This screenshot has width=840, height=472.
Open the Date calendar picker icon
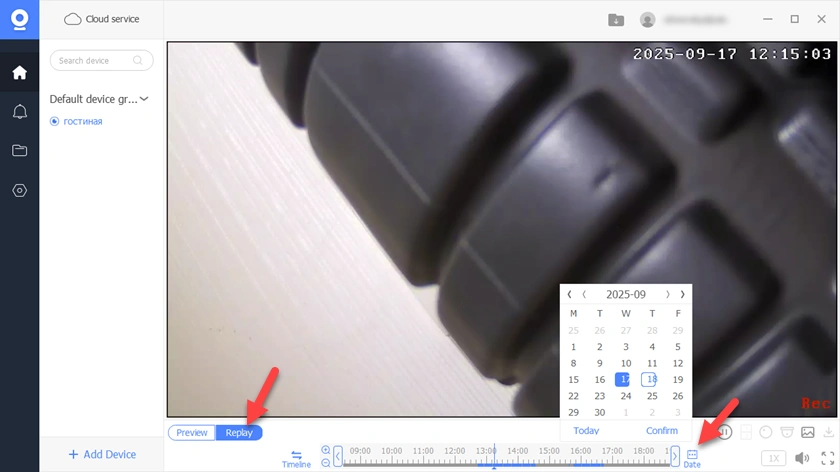[692, 455]
